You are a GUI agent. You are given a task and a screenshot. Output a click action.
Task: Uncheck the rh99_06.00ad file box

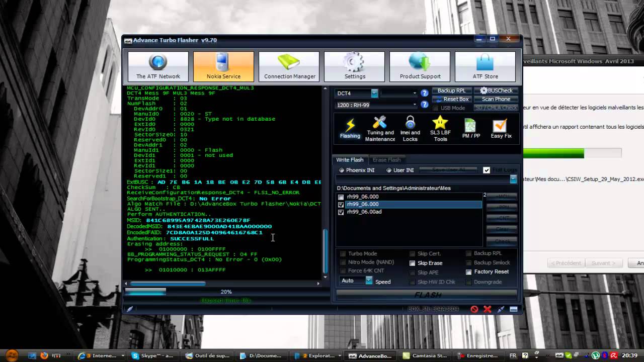click(341, 212)
